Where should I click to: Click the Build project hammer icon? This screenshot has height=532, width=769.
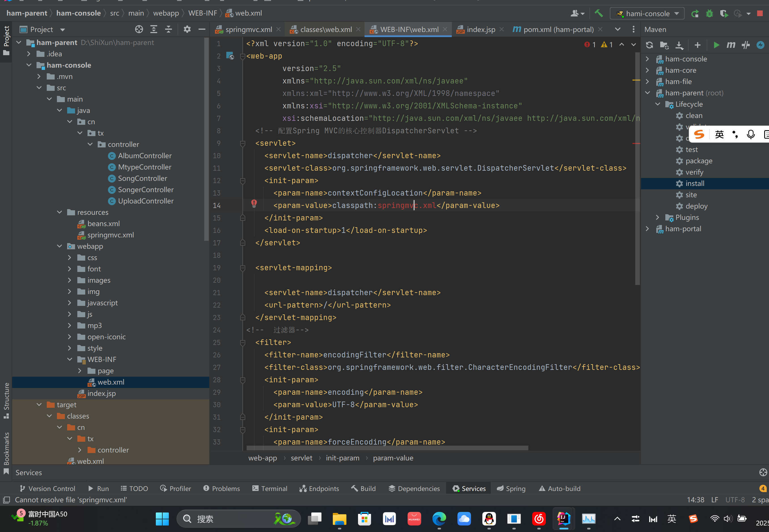coord(598,13)
